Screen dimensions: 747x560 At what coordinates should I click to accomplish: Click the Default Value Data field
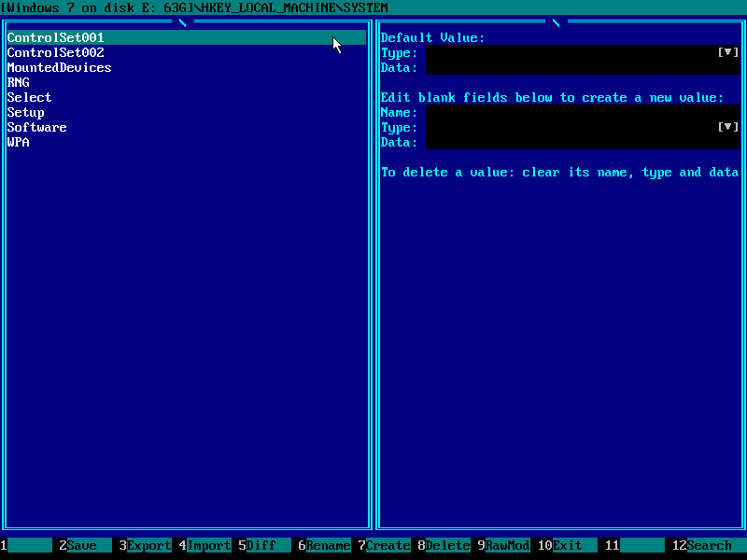point(582,67)
